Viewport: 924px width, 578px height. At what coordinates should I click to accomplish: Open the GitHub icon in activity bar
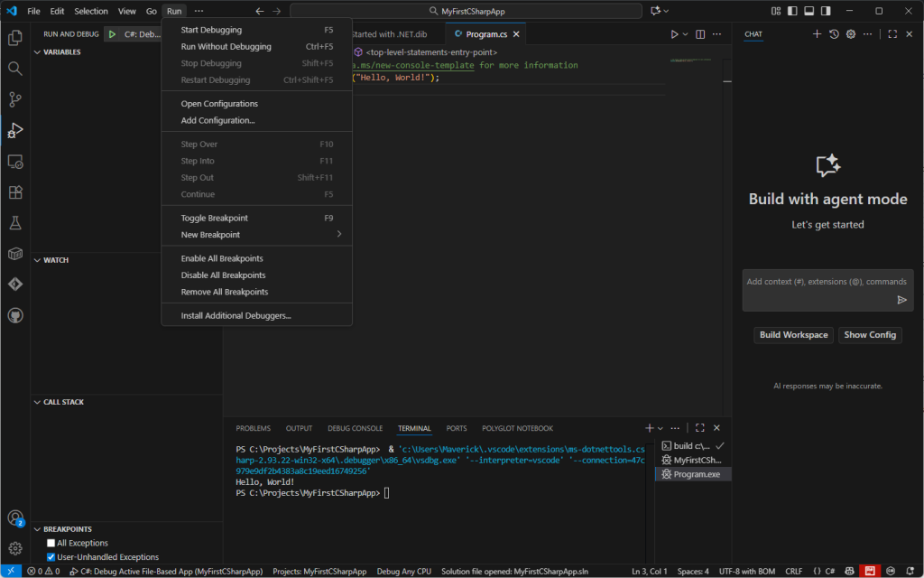[x=15, y=315]
